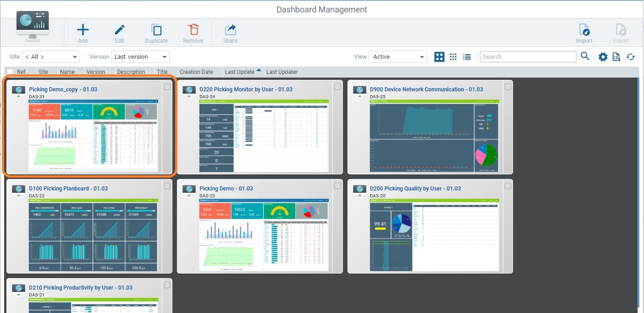The image size is (644, 313).
Task: Sort dashboards by the Name column
Action: [x=68, y=72]
